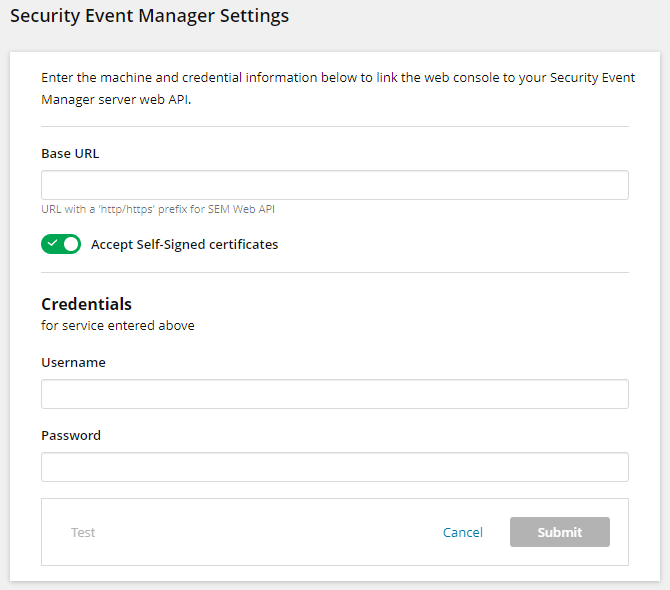Click the 'Base URL' field label
The width and height of the screenshot is (670, 590).
(70, 154)
